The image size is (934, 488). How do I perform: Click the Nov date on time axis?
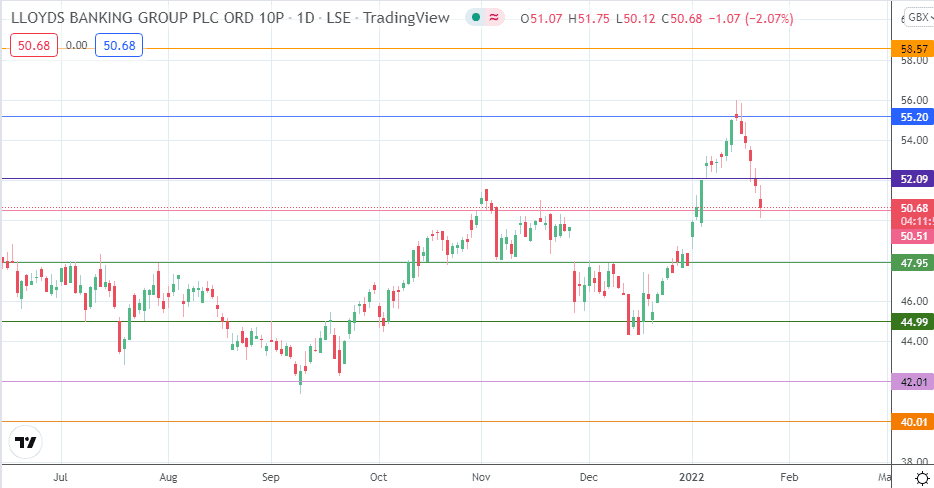coord(481,477)
